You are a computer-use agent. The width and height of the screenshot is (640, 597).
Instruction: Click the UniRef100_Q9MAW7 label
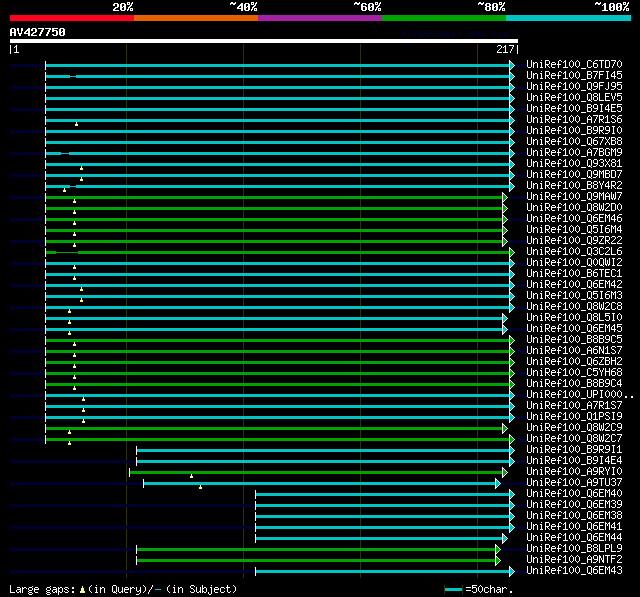pos(574,197)
